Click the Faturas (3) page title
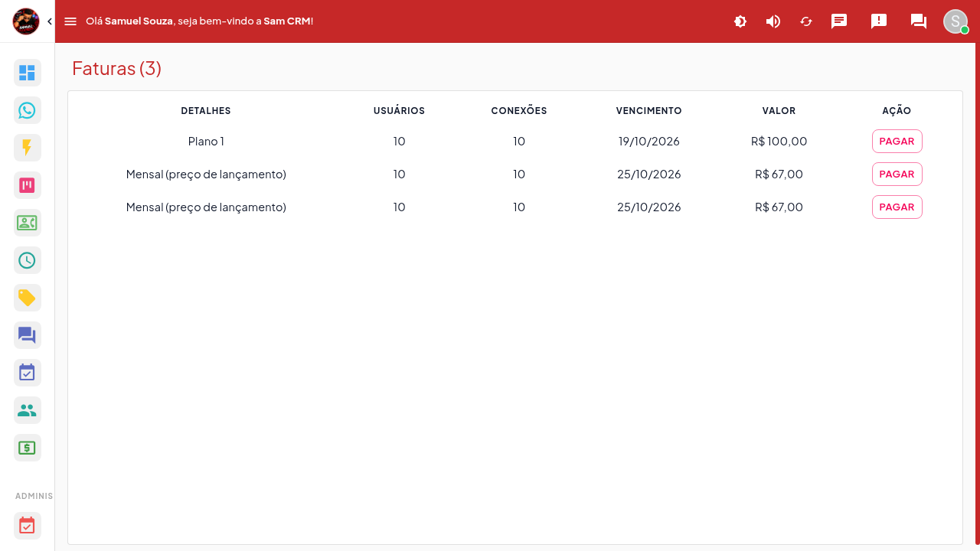980x551 pixels. coord(116,68)
